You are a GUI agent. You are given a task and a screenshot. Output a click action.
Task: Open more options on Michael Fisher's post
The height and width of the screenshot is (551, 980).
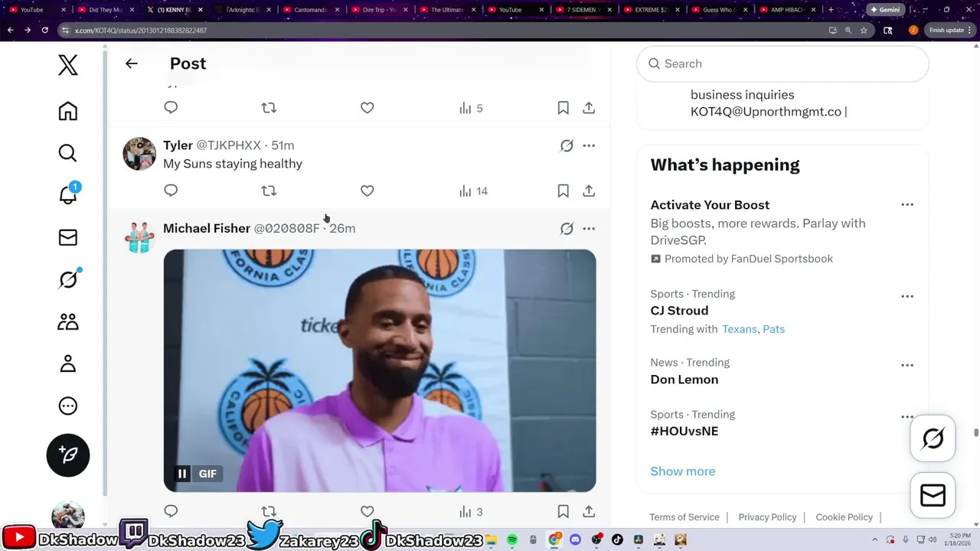pyautogui.click(x=589, y=228)
